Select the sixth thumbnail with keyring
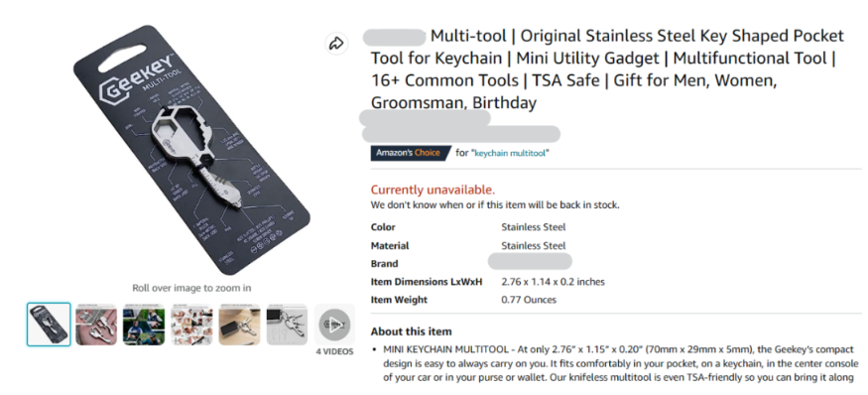868x395 pixels. (x=287, y=325)
